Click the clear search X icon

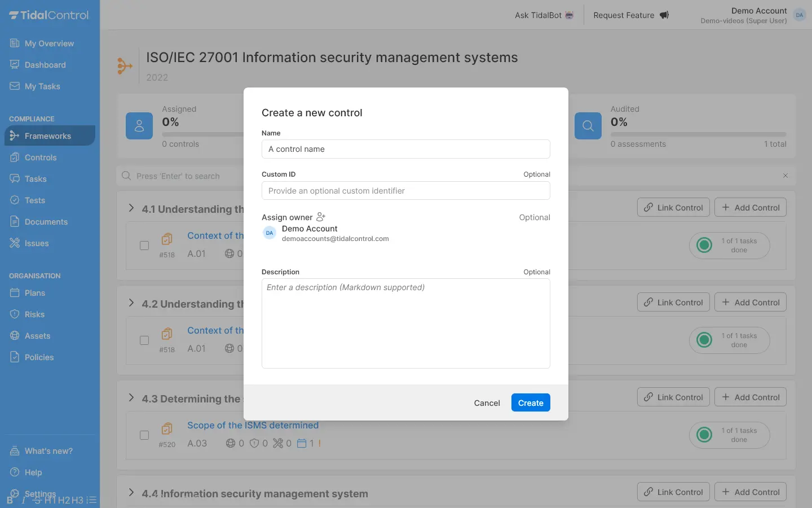click(x=785, y=176)
